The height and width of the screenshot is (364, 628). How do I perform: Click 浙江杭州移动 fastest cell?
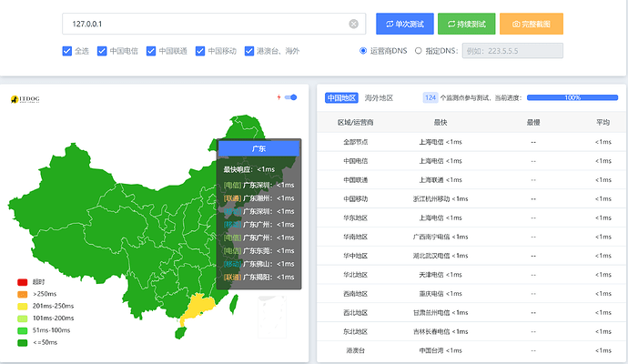tap(441, 199)
